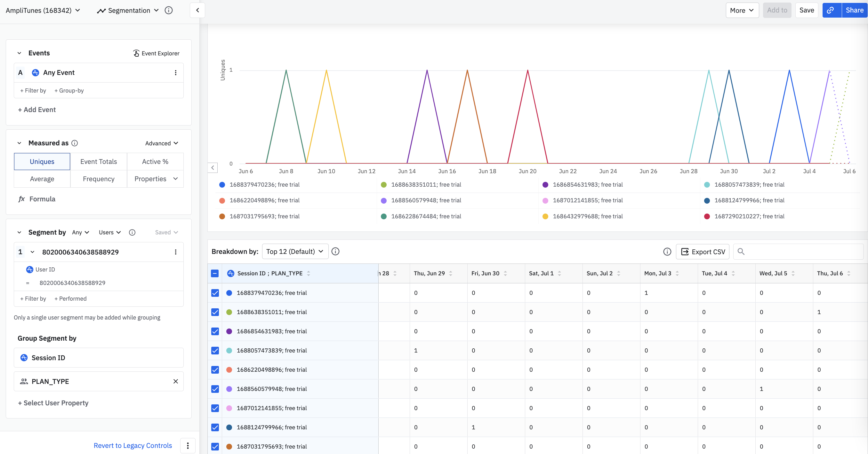
Task: Click the 1687290210227 red legend swatch
Action: 707,216
